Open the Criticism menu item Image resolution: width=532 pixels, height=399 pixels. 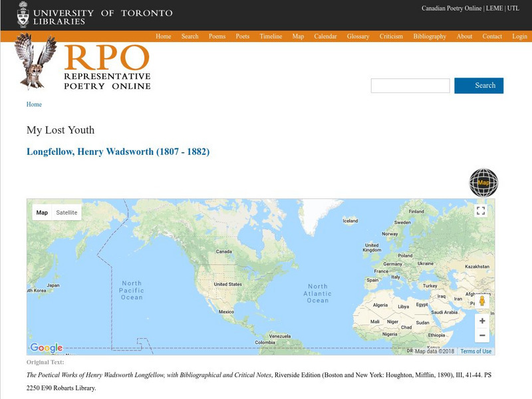coord(391,37)
